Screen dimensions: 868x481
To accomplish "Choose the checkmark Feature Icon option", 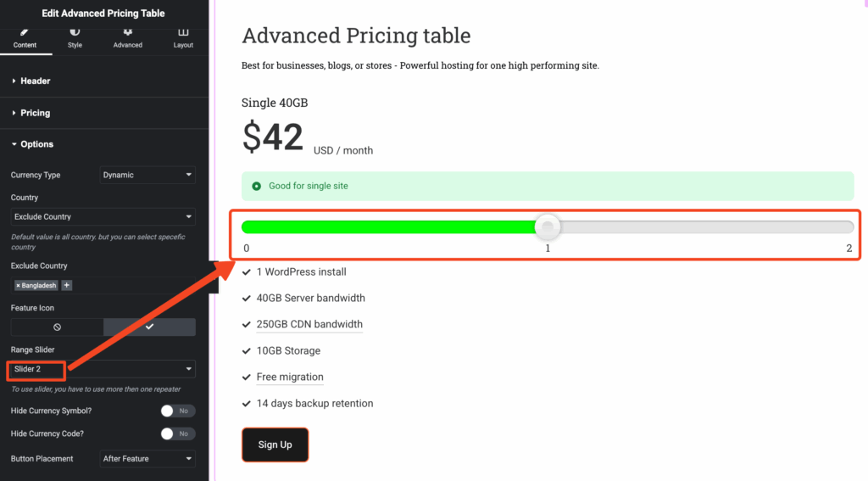I will click(149, 327).
